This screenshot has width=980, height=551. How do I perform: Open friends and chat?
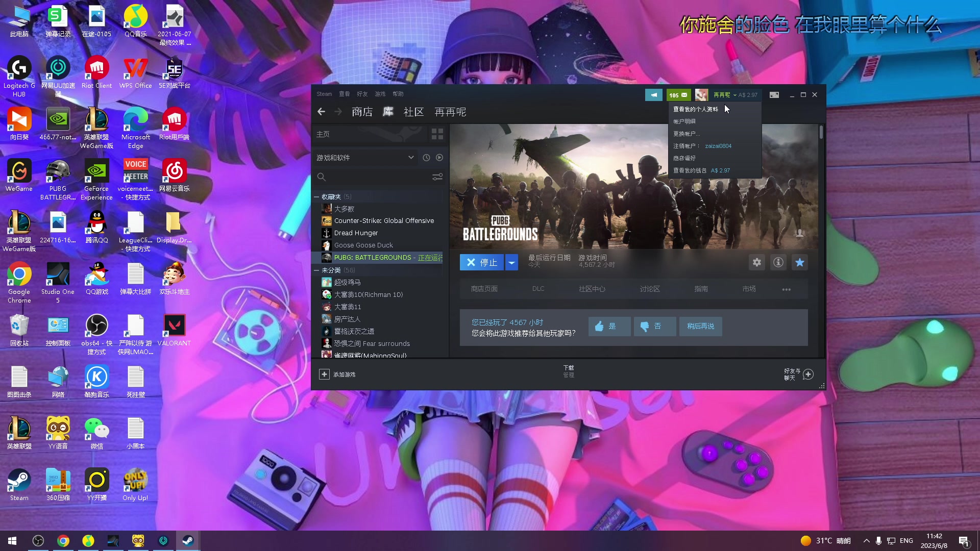(x=799, y=374)
